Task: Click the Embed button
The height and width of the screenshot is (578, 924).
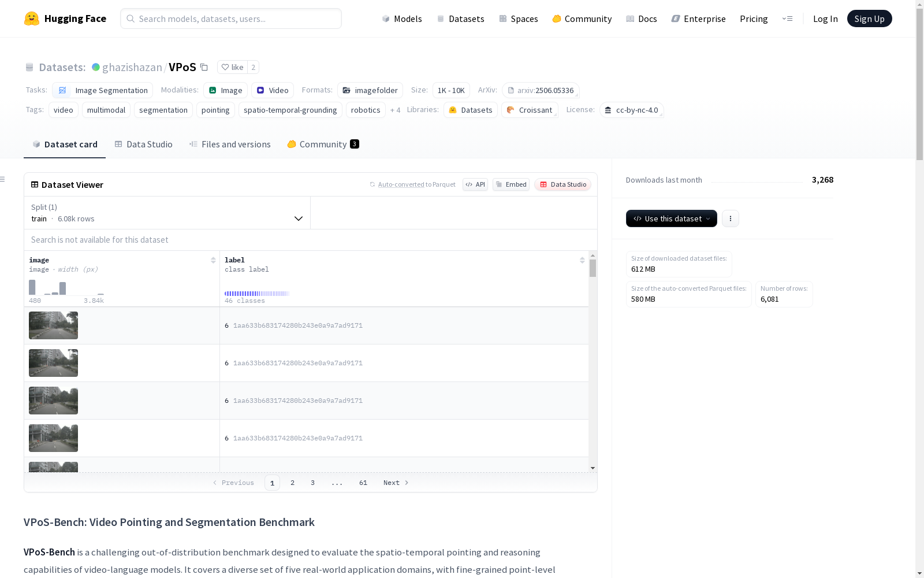Action: (511, 184)
